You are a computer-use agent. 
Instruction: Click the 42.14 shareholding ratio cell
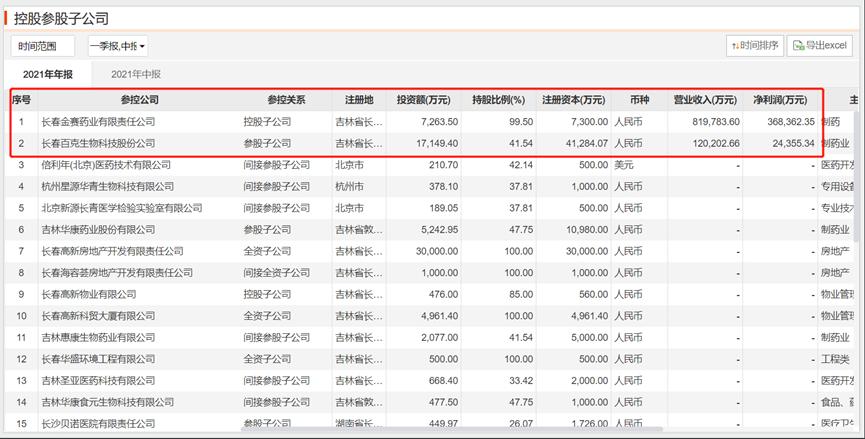click(x=521, y=165)
